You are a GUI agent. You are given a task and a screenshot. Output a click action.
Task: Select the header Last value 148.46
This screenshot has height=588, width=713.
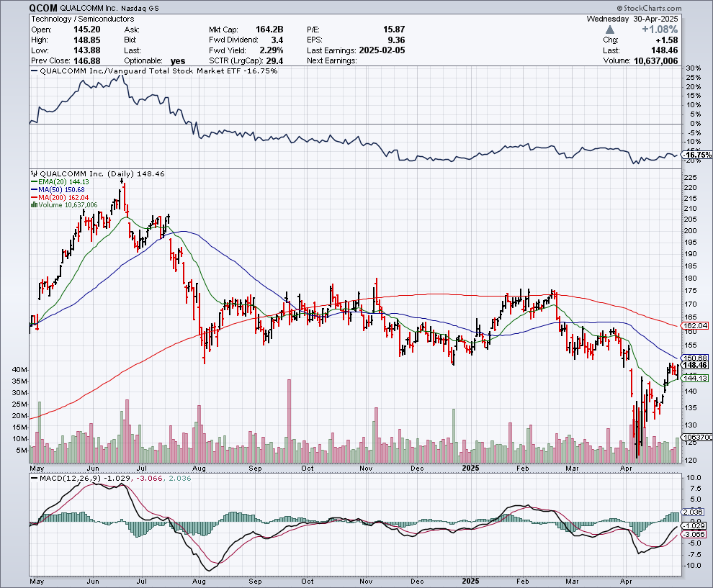point(664,50)
